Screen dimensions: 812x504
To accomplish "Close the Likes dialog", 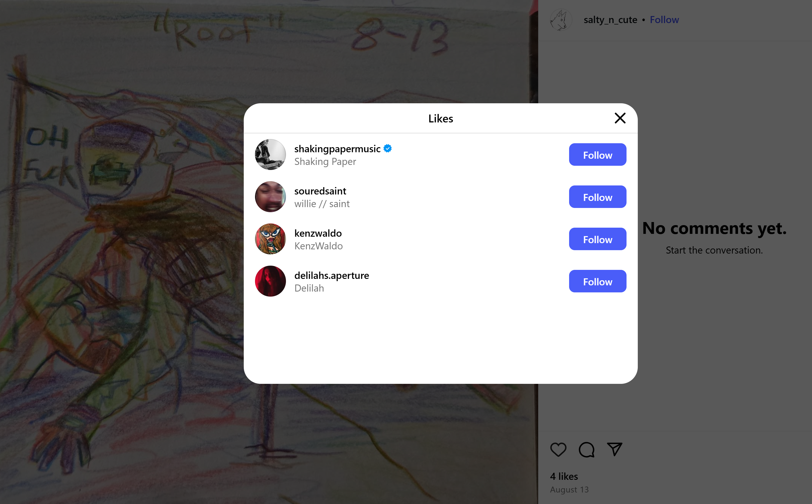I will [x=620, y=118].
